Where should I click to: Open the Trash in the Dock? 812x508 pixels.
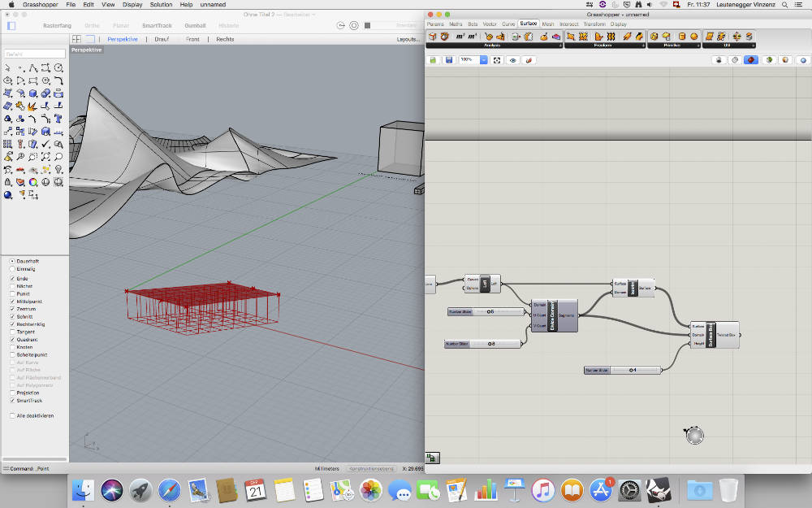click(728, 490)
